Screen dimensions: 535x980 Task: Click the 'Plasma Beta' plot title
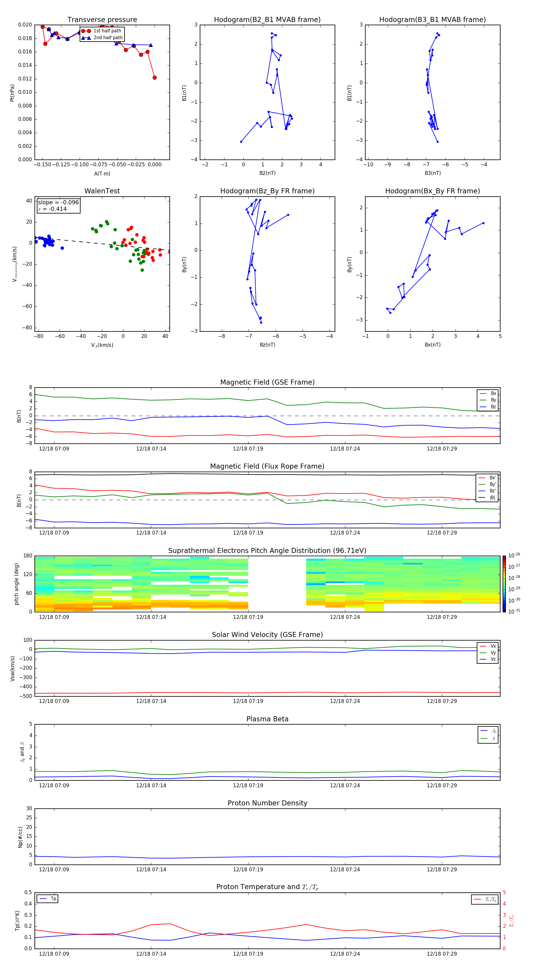point(267,719)
